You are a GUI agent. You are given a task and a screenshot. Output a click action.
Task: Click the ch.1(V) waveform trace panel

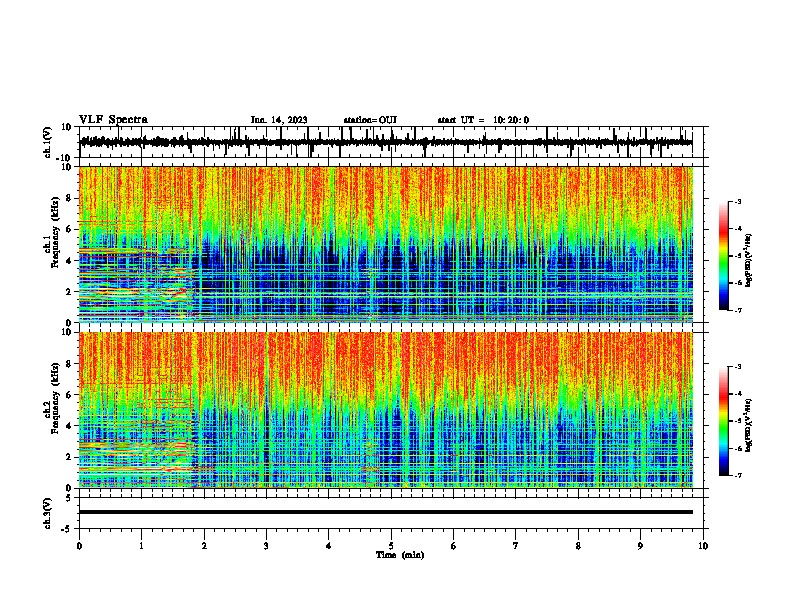click(x=391, y=142)
